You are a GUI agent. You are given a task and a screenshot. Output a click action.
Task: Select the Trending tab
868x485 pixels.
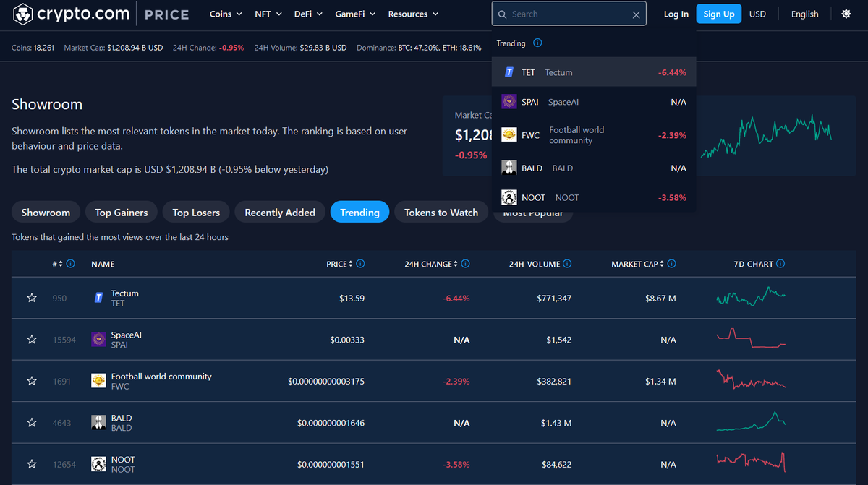pyautogui.click(x=359, y=212)
